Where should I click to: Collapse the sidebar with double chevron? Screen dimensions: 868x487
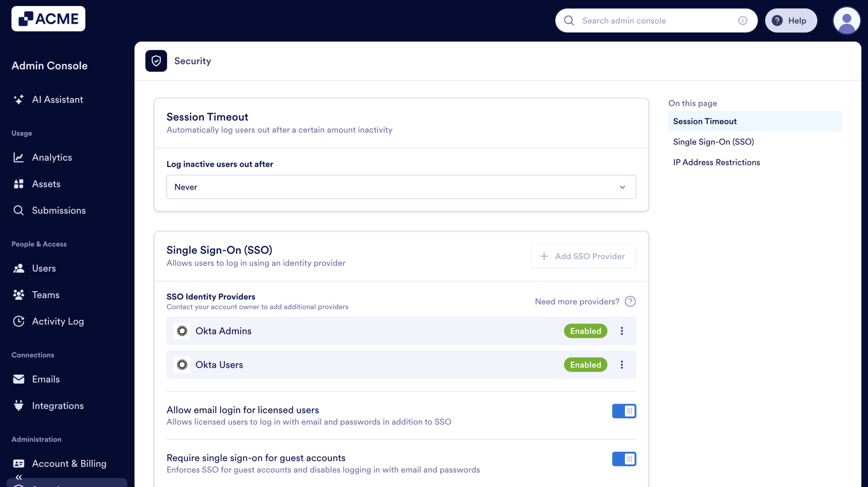coord(19,477)
